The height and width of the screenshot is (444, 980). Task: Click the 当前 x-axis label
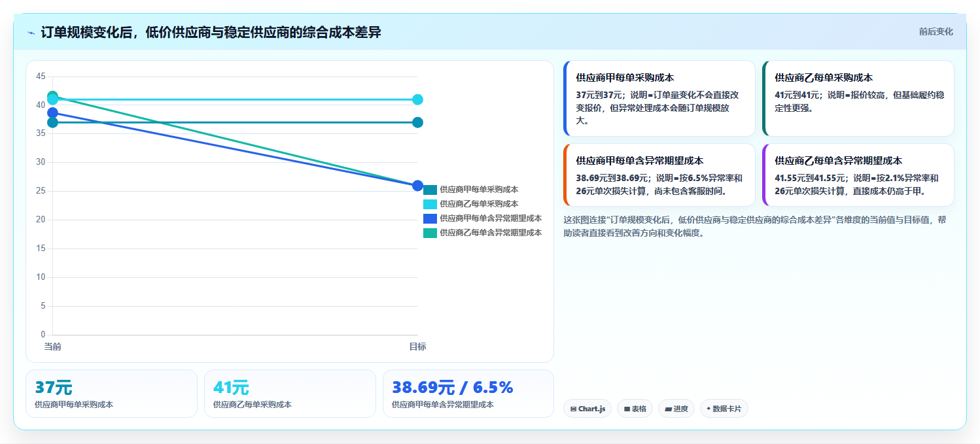tap(53, 347)
